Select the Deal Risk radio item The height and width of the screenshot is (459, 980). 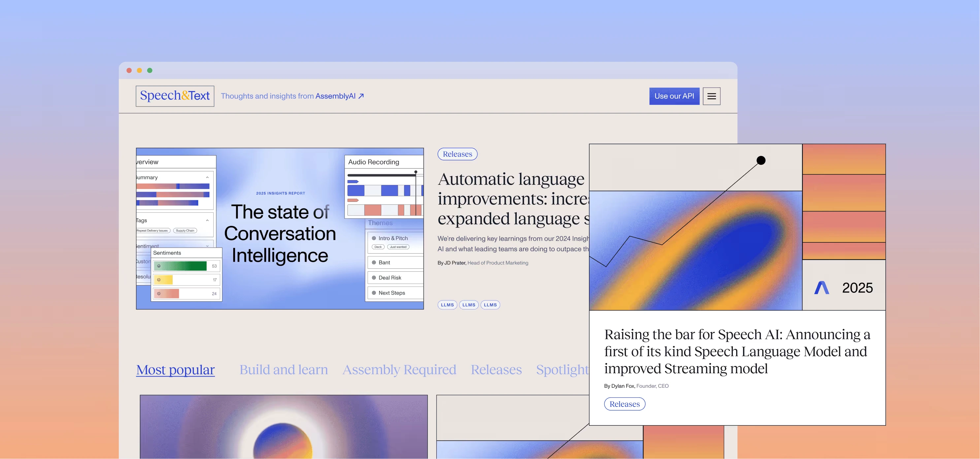[x=374, y=278]
